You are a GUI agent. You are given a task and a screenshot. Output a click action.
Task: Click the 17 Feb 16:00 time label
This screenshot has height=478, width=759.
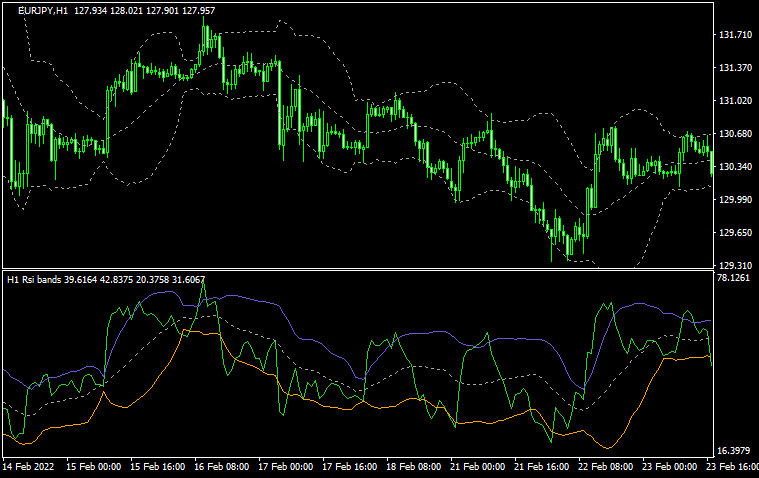349,467
